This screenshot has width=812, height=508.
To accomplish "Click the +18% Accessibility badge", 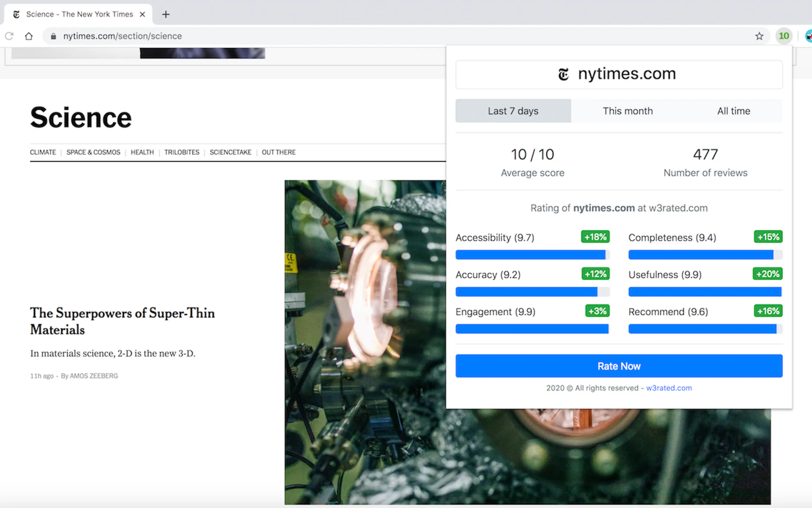I will (x=595, y=237).
